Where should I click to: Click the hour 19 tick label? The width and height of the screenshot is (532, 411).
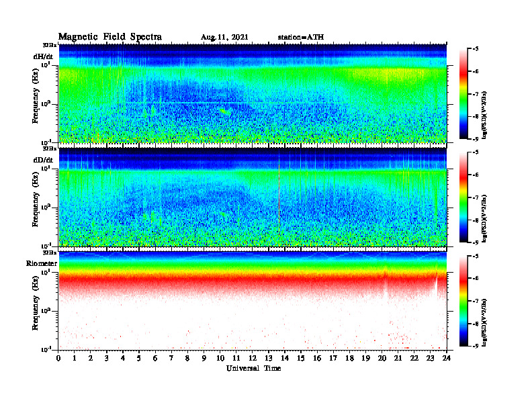pos(365,358)
